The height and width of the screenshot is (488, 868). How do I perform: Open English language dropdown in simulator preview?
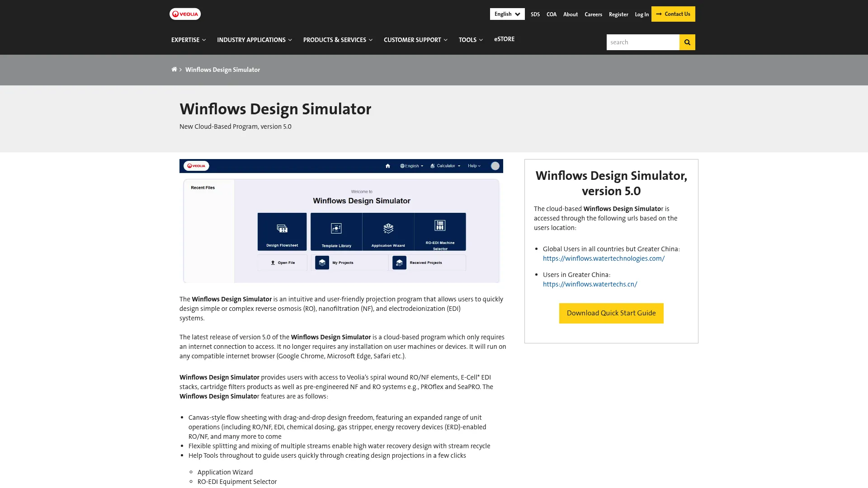tap(412, 166)
